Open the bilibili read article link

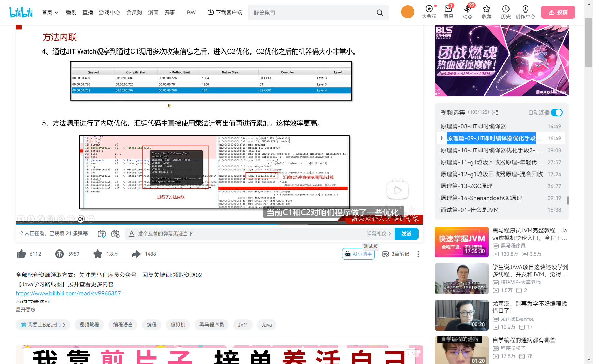(68, 293)
